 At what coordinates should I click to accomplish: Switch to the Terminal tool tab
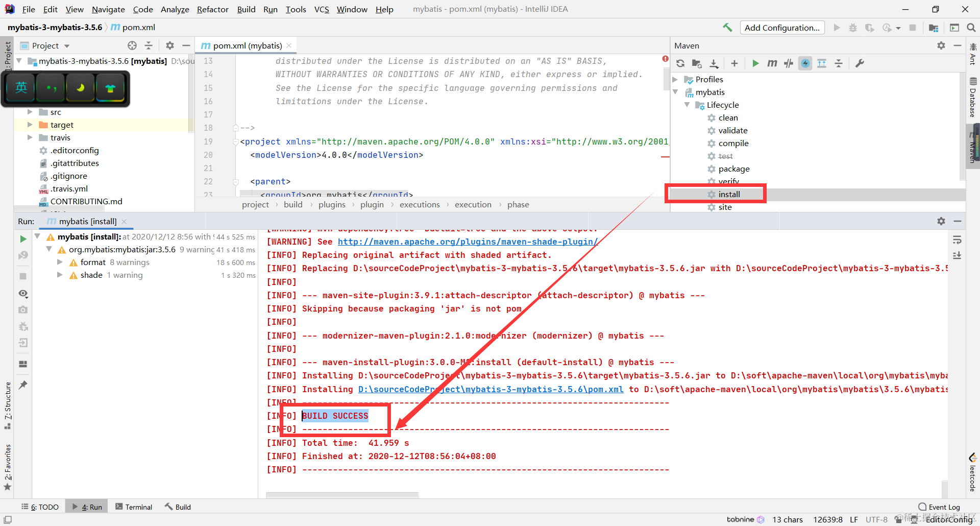134,507
